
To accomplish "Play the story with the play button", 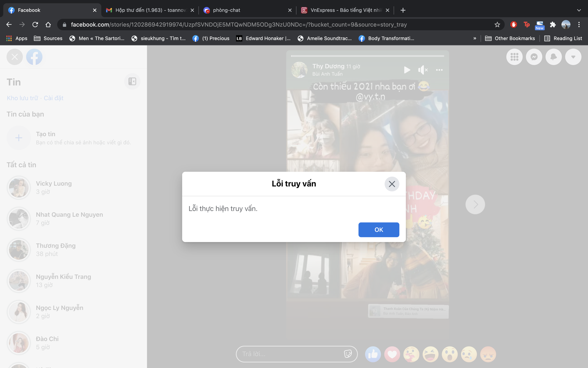I will point(407,70).
